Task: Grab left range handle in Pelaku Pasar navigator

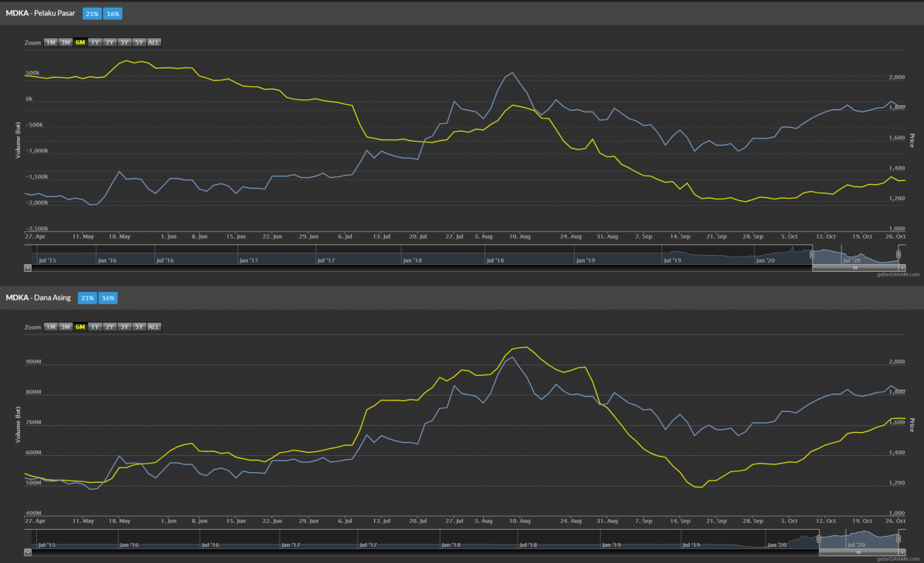Action: coord(812,255)
